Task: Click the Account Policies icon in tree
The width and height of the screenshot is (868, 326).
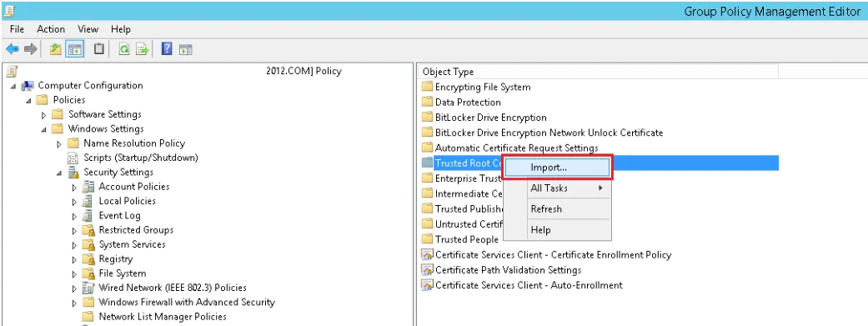Action: (88, 187)
